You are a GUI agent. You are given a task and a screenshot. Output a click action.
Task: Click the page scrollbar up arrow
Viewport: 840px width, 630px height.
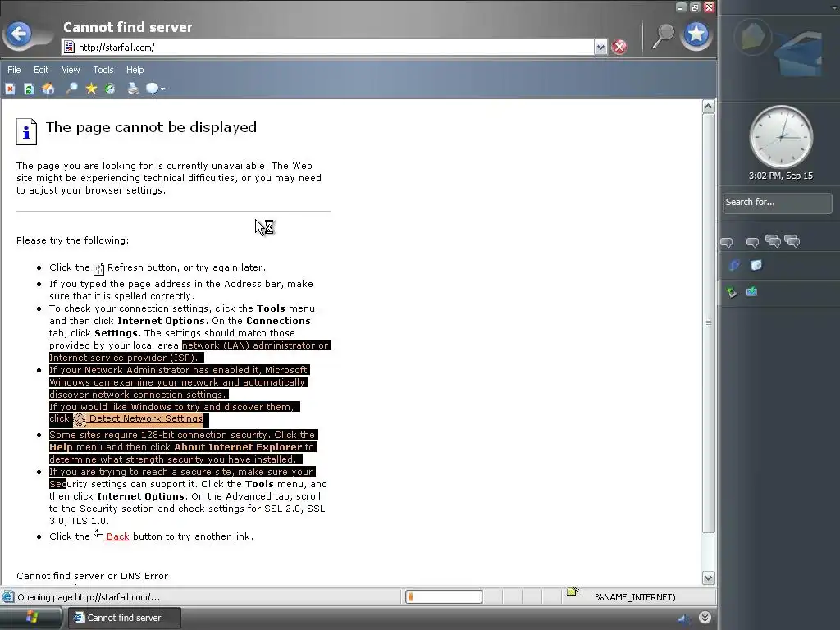(x=708, y=107)
